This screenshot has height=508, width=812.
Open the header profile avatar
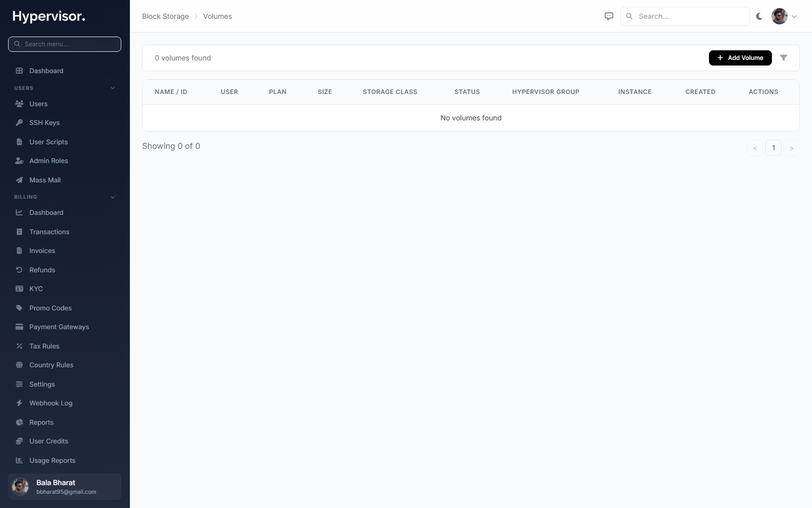pos(780,16)
